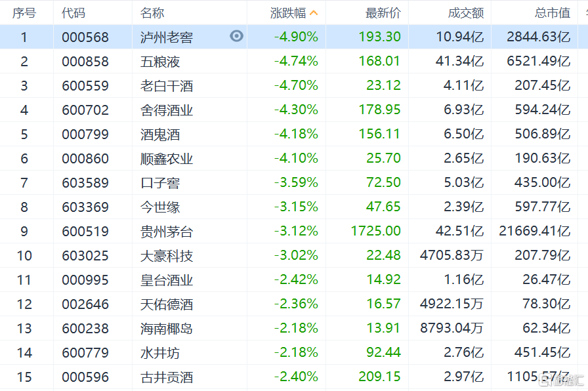Sort by the 代码 column header
The width and height of the screenshot is (588, 391).
73,13
